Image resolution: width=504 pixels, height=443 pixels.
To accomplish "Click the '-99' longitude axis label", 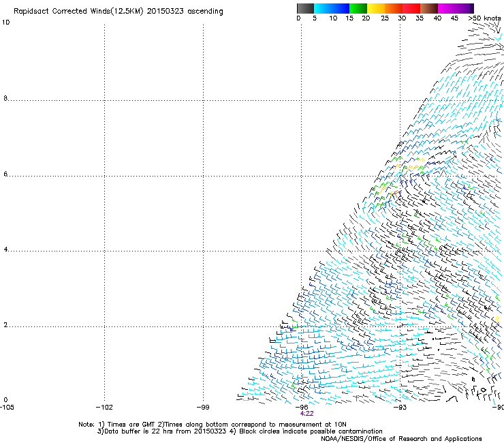I will 203,408.
